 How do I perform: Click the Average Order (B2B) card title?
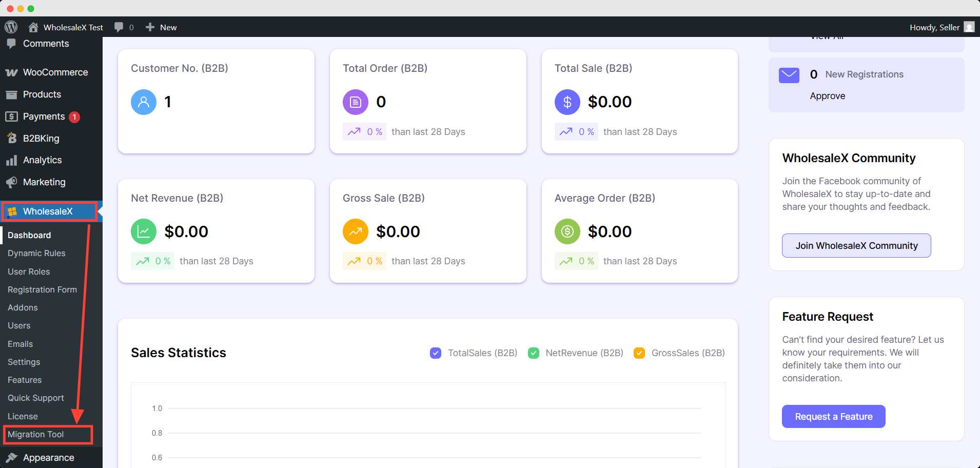(604, 198)
